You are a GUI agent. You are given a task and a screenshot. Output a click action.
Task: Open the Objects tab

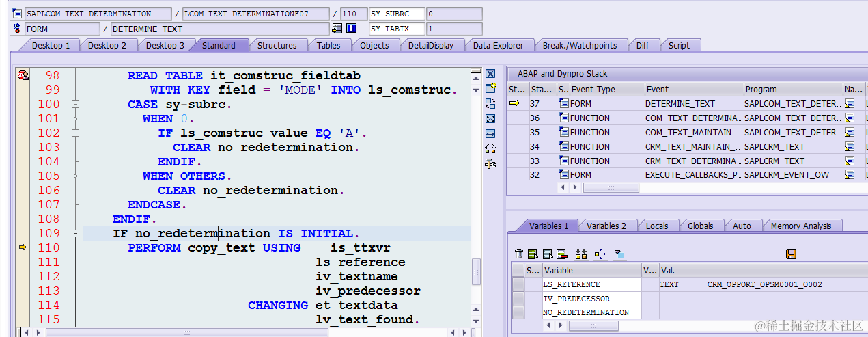point(374,46)
